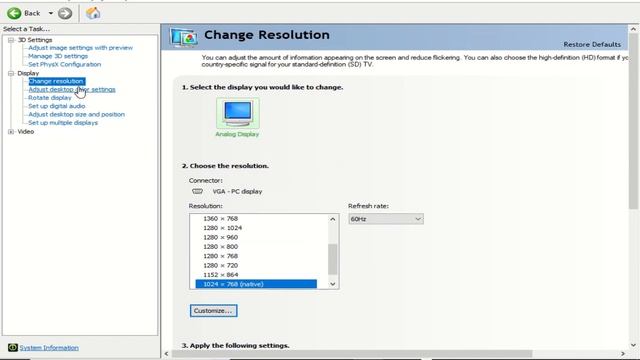Select 1024 × 768 (native) resolution
Viewport: 640px width, 360px height.
(x=256, y=284)
